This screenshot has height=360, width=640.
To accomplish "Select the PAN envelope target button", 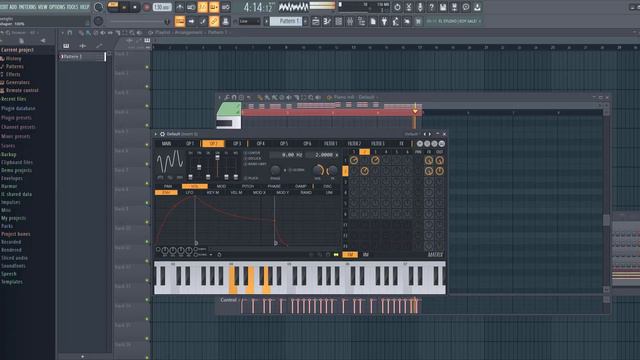I will (x=168, y=186).
